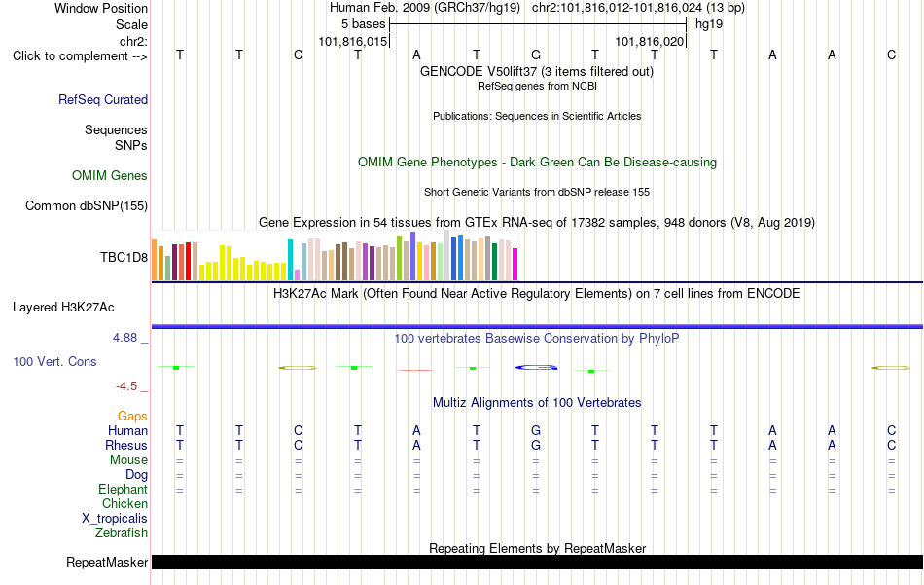Click 'Multiz Alignments of 100 Vertebrates' title
924x585 pixels.
coord(537,403)
